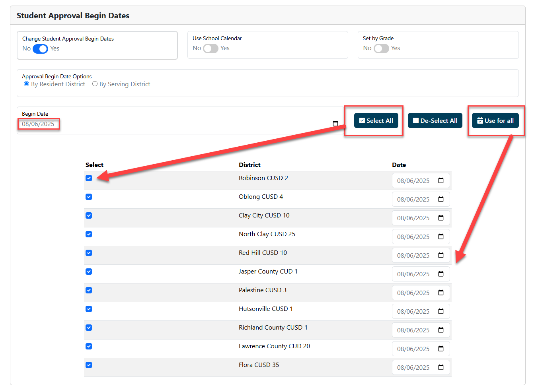The image size is (538, 392).
Task: Click the District column header
Action: 250,165
